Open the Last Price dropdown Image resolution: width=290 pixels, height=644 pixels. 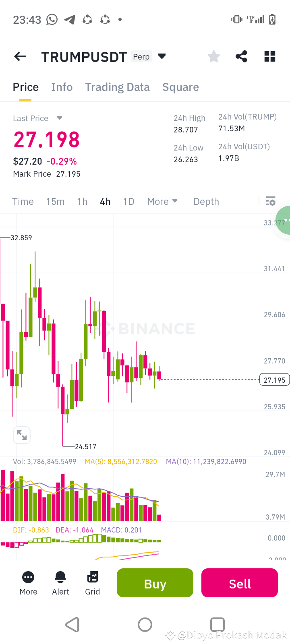tap(59, 118)
